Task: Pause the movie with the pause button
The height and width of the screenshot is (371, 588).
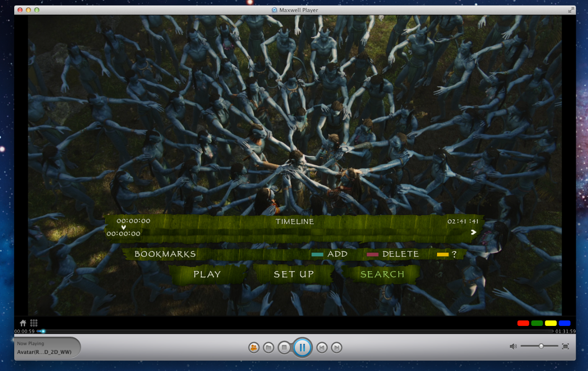Action: 302,348
